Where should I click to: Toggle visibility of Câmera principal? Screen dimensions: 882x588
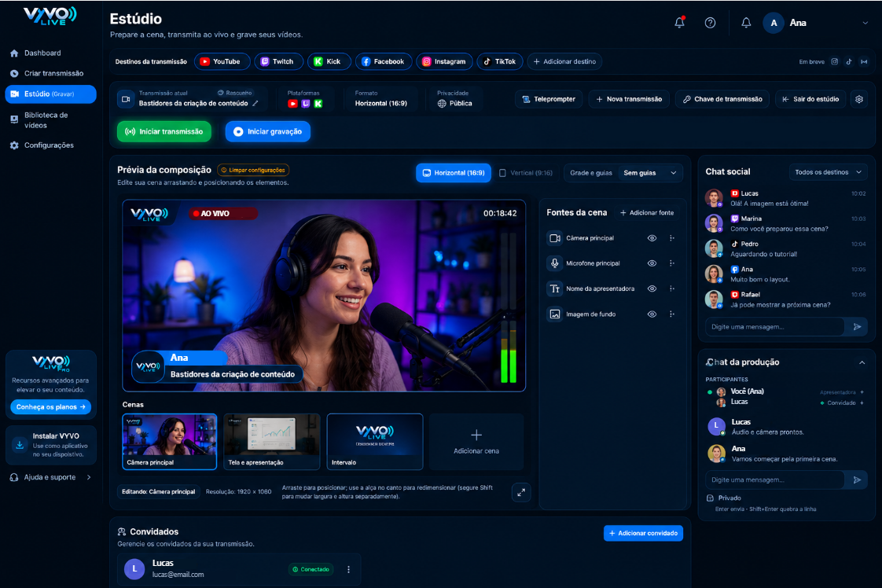tap(652, 238)
